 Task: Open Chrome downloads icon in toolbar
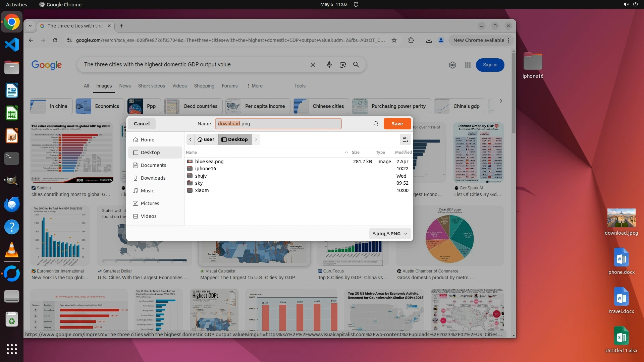click(429, 40)
